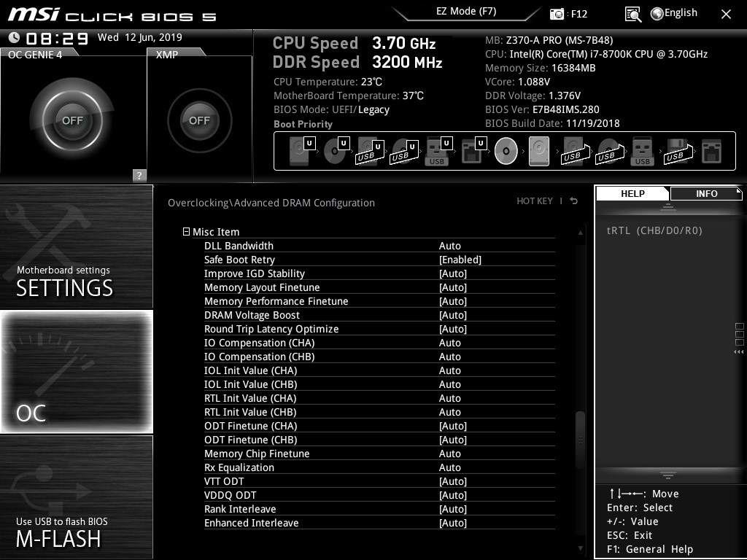This screenshot has width=747, height=560.
Task: Open the M-FLASH BIOS flashing utility
Action: pos(77,497)
